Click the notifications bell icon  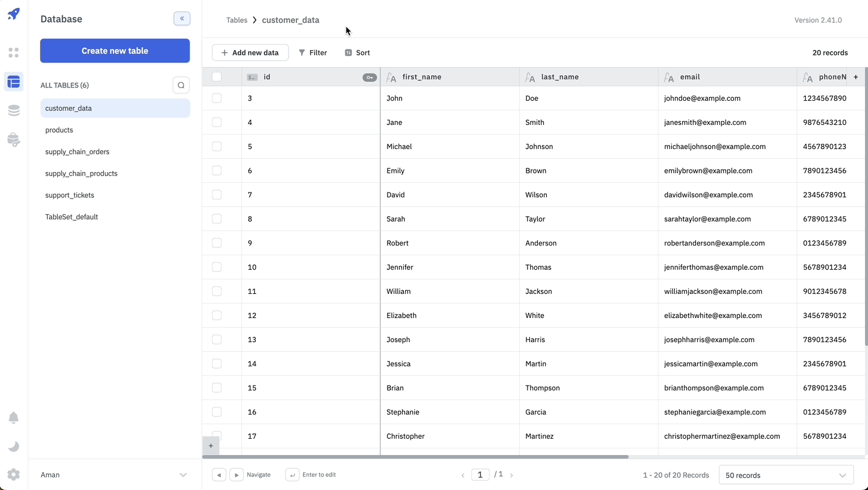point(13,418)
